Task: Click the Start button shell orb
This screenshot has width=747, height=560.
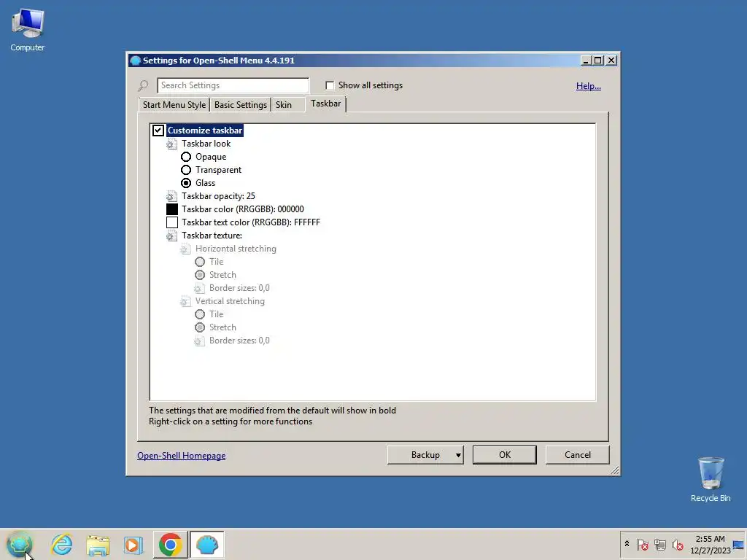Action: [x=20, y=544]
